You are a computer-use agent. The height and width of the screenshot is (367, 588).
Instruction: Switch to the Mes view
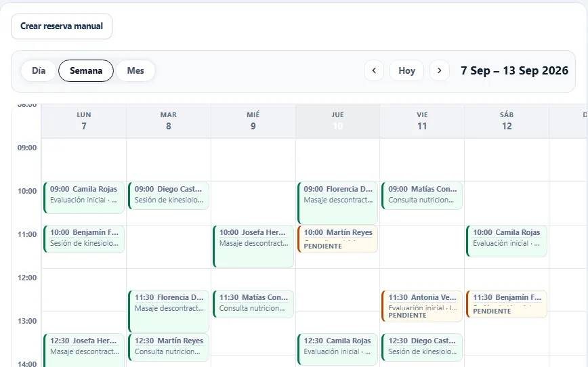click(x=135, y=71)
